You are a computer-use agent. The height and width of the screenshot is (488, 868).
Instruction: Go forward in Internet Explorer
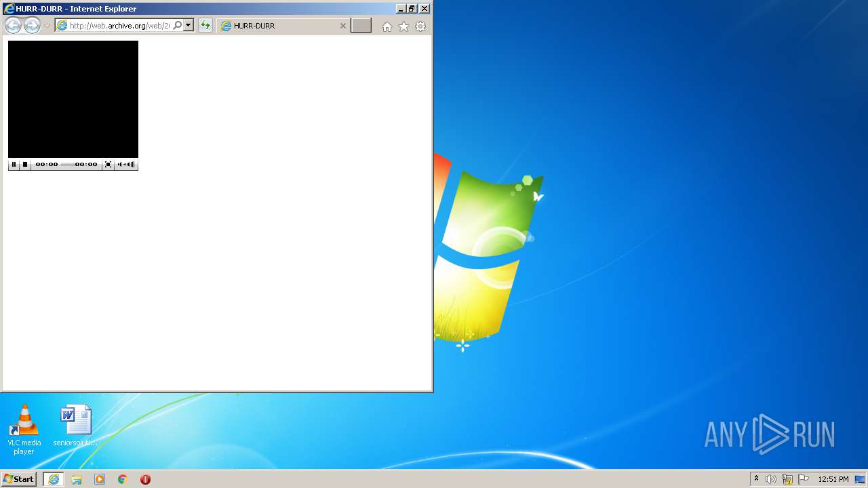pos(32,26)
